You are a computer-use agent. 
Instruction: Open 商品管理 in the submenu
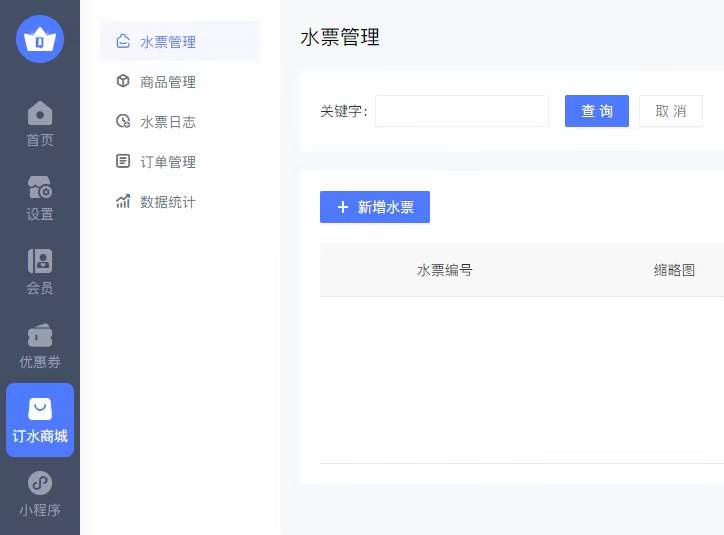[x=168, y=82]
